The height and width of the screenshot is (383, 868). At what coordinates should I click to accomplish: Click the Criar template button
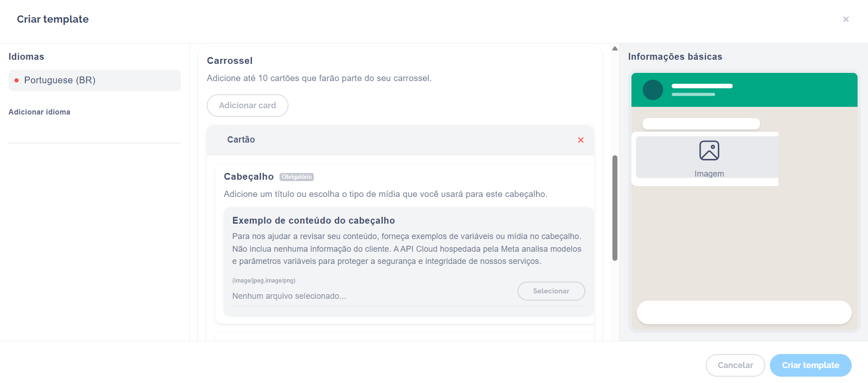pyautogui.click(x=811, y=365)
